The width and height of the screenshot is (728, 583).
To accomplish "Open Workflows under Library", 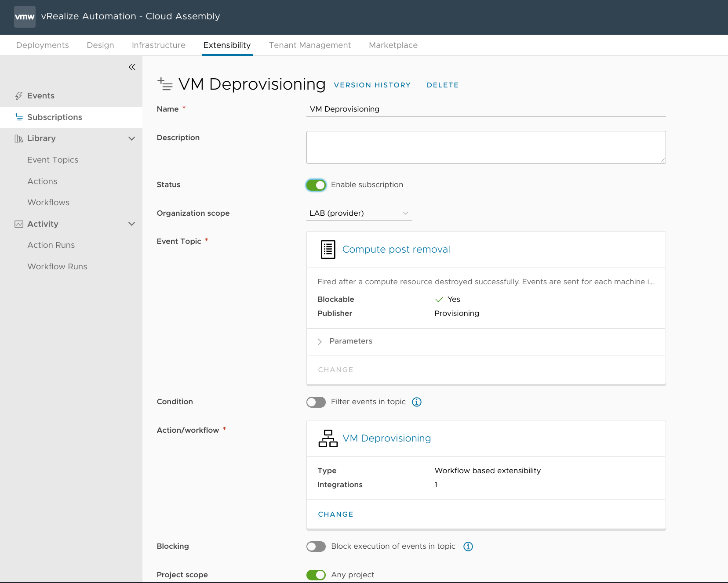I will click(x=49, y=203).
